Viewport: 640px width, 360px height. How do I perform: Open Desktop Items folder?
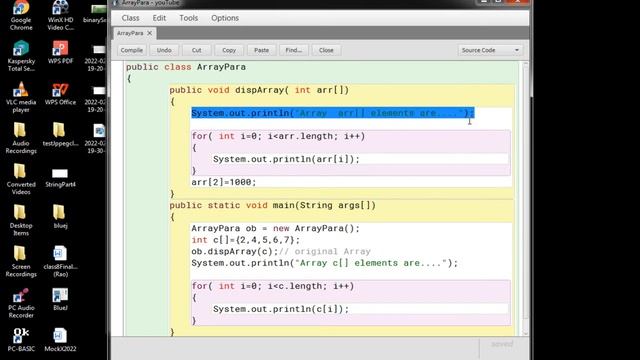coord(21,220)
